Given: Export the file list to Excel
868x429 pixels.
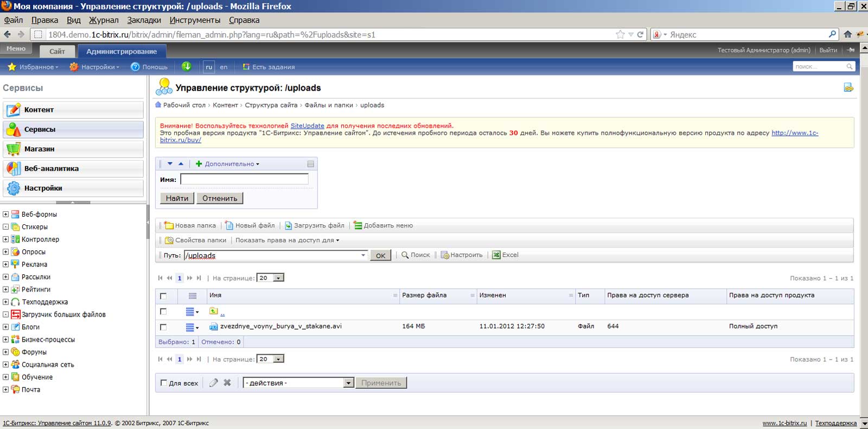Looking at the screenshot, I should tap(505, 255).
